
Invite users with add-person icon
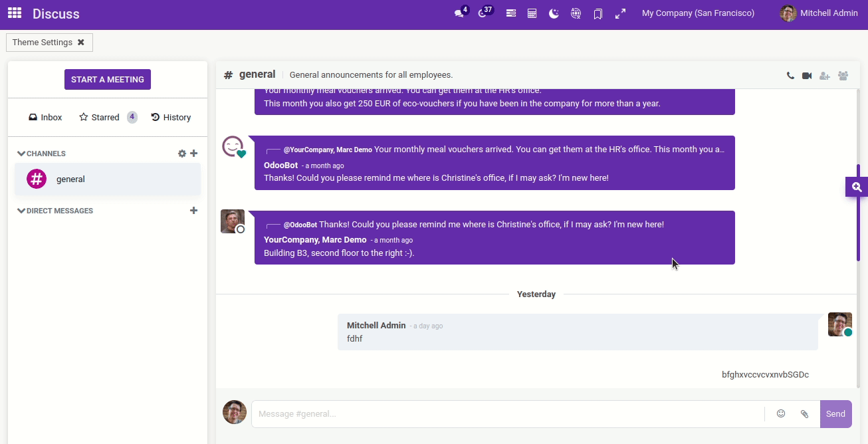pyautogui.click(x=825, y=76)
